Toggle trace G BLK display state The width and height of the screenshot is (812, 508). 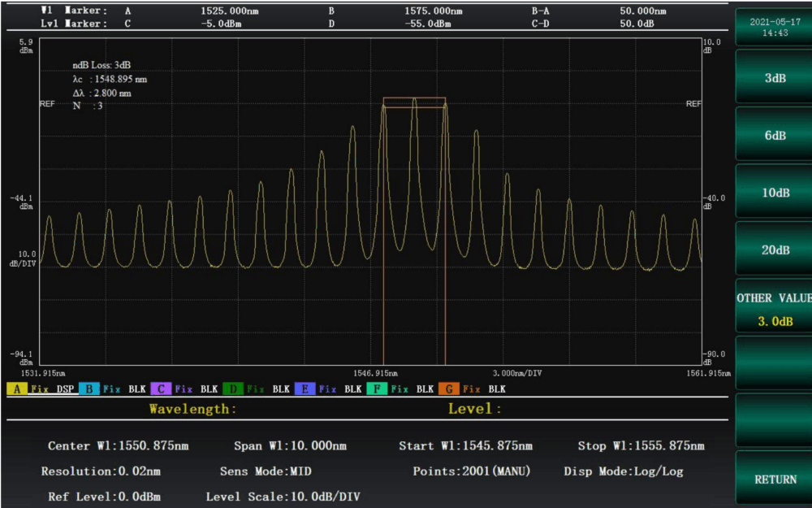click(x=497, y=389)
